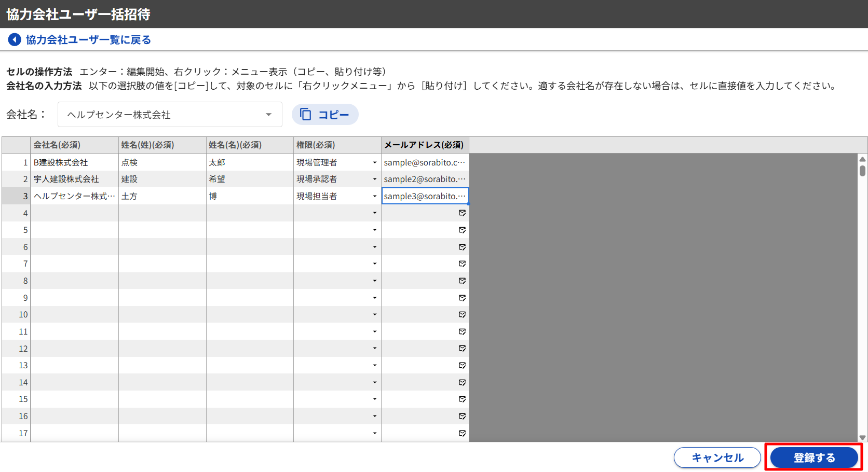Expand the 現場管理者 permission dropdown in row 1
This screenshot has width=868, height=472.
374,163
